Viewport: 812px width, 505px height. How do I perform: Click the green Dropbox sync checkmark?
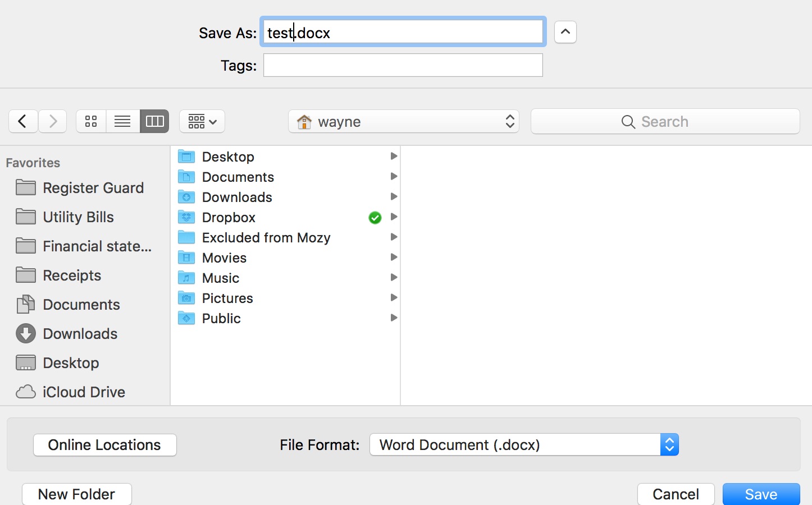click(x=375, y=218)
